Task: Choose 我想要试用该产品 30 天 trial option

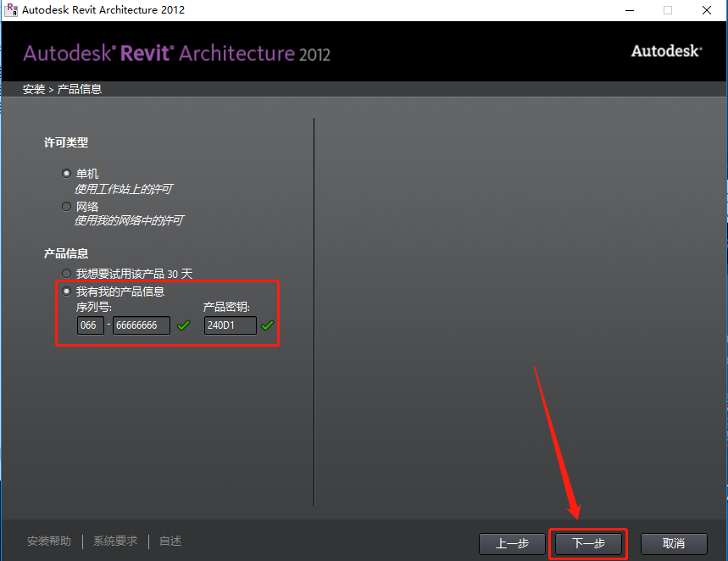Action: pos(66,274)
